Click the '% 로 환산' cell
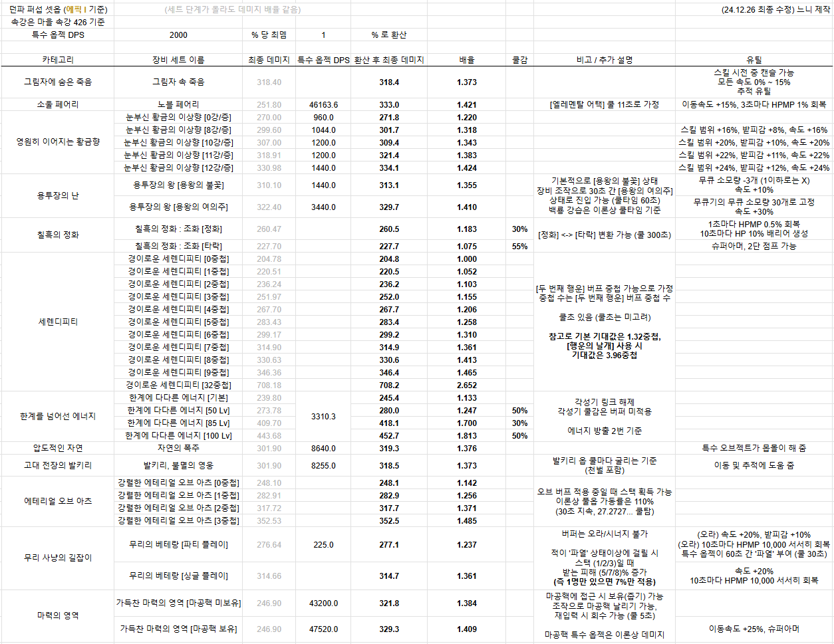The height and width of the screenshot is (644, 834). click(x=389, y=35)
